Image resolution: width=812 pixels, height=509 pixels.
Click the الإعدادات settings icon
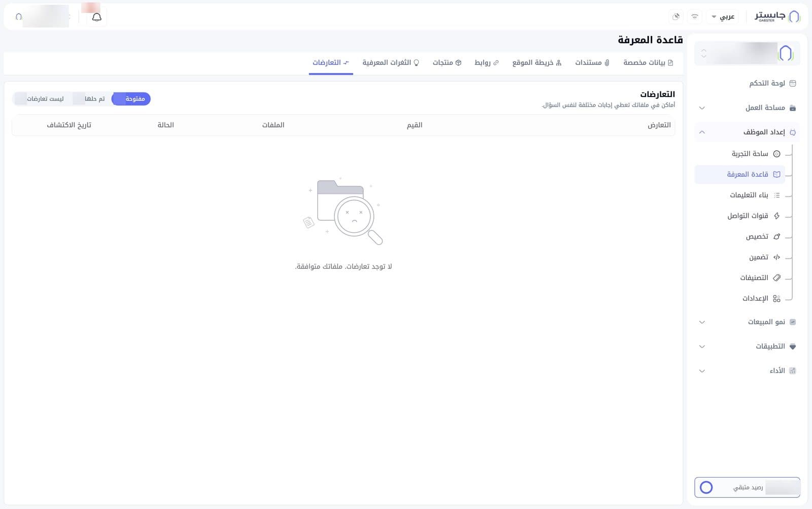point(776,298)
